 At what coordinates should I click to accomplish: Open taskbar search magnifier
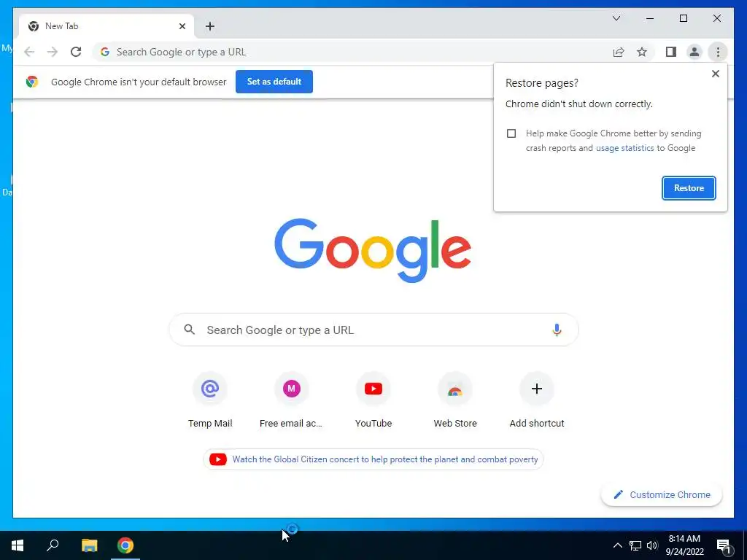(x=53, y=545)
